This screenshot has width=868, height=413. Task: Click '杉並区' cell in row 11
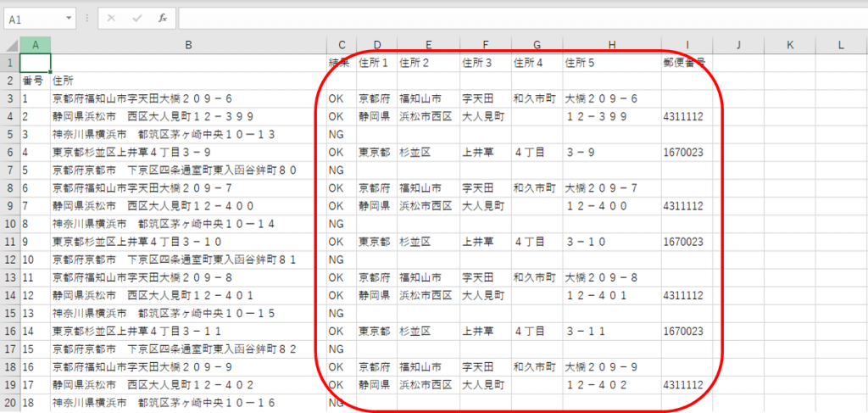tap(428, 242)
